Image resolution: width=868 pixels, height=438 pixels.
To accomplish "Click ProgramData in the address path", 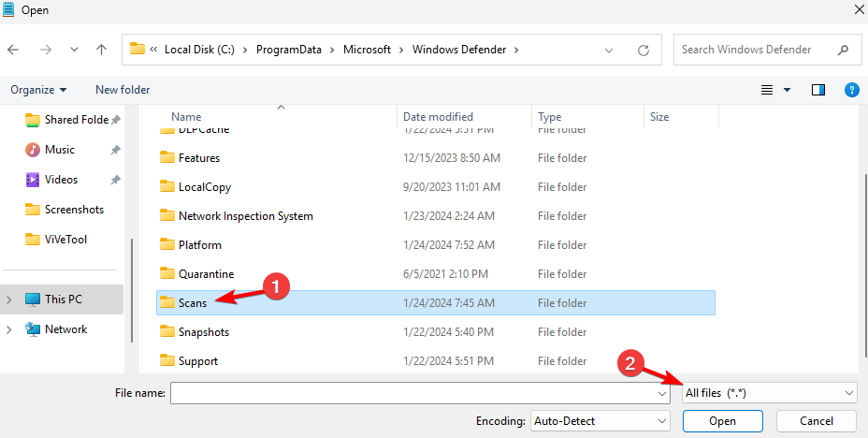I will point(288,50).
